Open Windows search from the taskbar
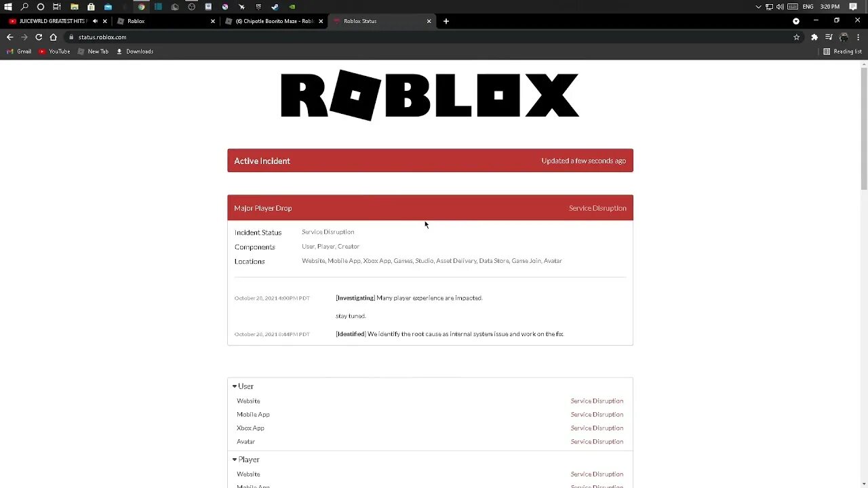 pyautogui.click(x=24, y=7)
